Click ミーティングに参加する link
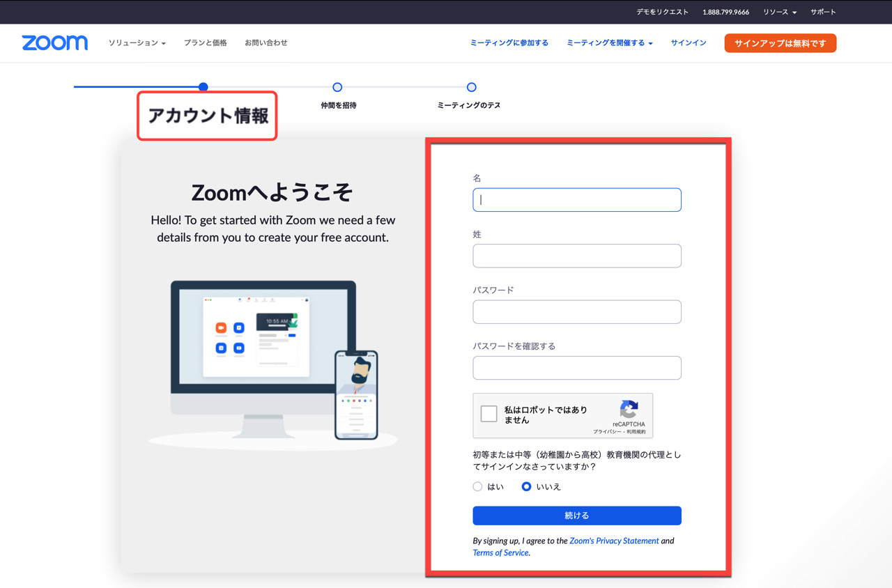The width and height of the screenshot is (892, 588). (509, 42)
